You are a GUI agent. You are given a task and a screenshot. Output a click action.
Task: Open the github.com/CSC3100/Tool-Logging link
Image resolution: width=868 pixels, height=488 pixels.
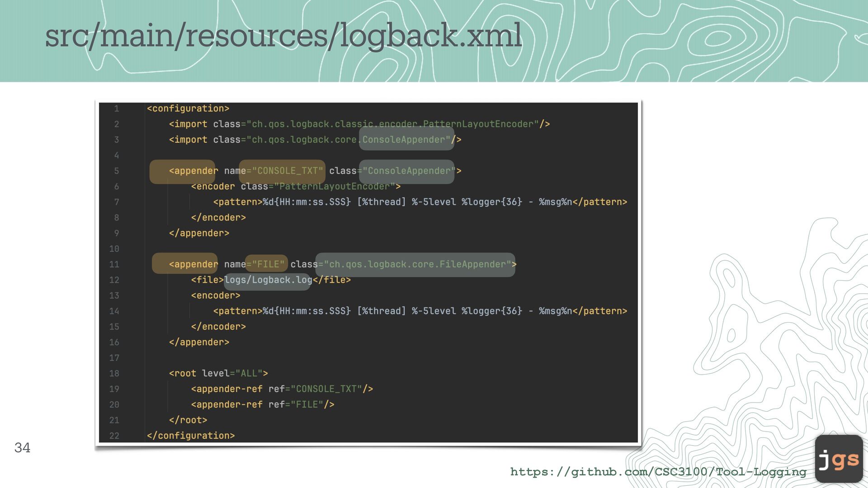coord(658,472)
